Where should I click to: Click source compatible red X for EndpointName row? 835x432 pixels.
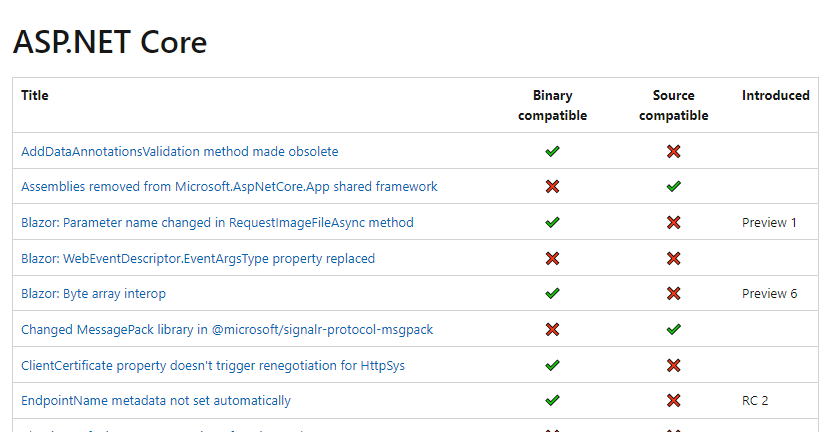[674, 401]
